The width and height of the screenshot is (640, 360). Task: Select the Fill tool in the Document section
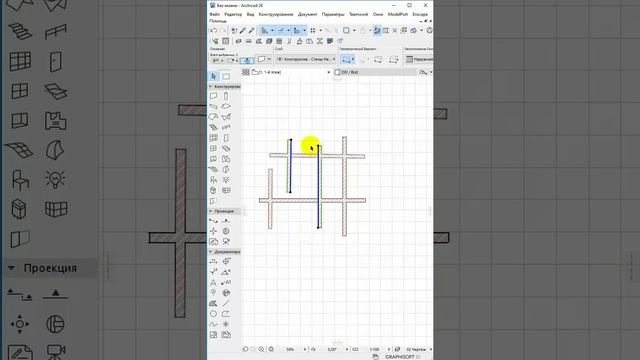pyautogui.click(x=213, y=303)
